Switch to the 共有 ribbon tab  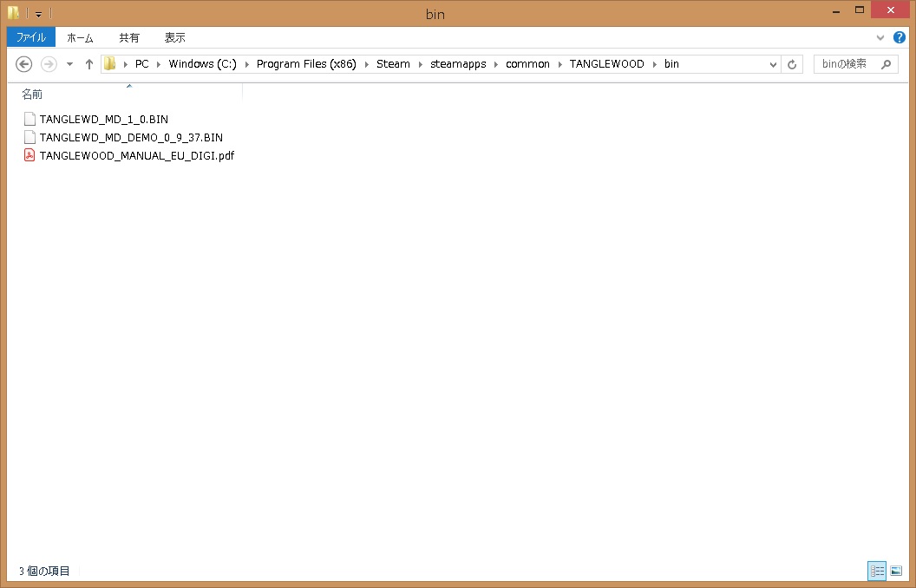tap(129, 37)
